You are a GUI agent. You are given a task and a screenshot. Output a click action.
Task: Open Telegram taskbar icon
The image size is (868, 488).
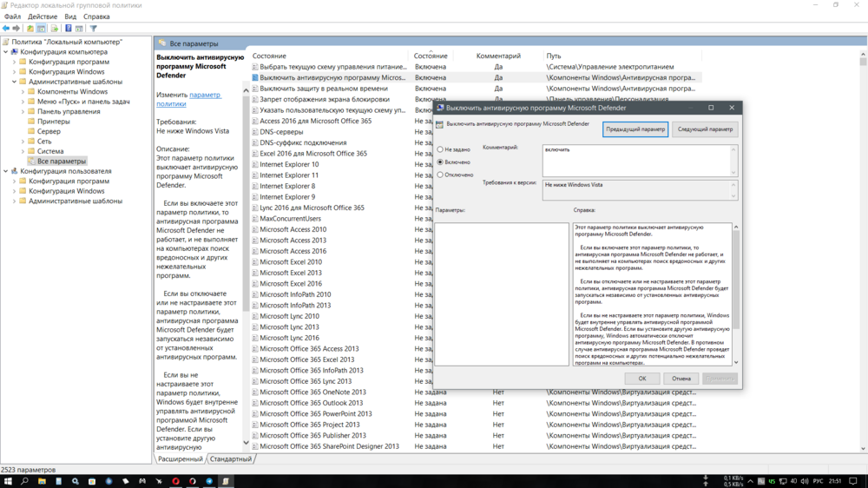coord(209,481)
